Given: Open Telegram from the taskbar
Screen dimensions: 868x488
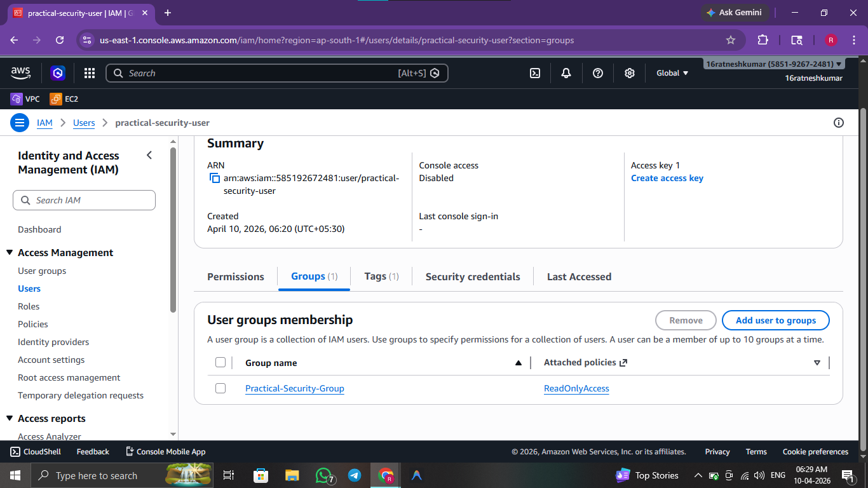Looking at the screenshot, I should pos(355,475).
